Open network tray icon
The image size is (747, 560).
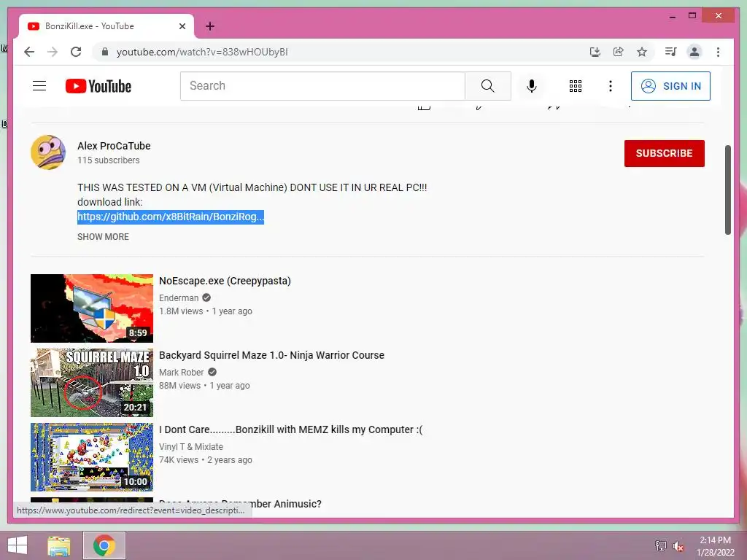coord(660,545)
